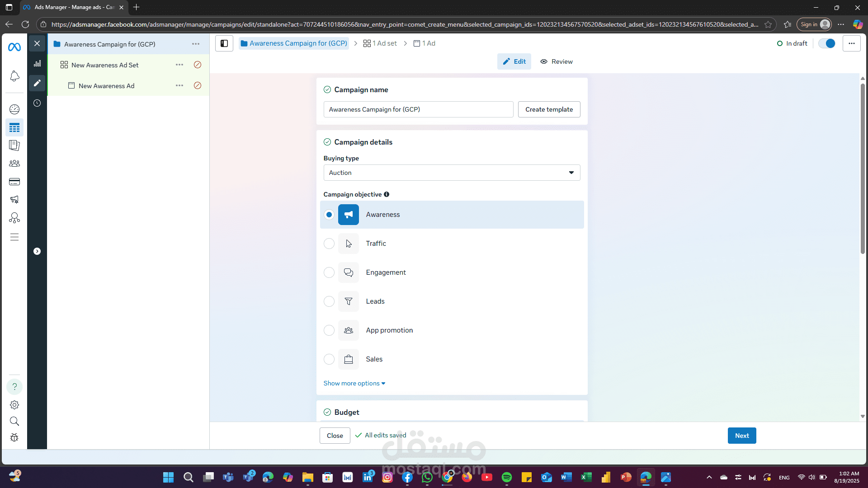Open Account overview gauge icon
This screenshot has width=868, height=488.
click(14, 109)
